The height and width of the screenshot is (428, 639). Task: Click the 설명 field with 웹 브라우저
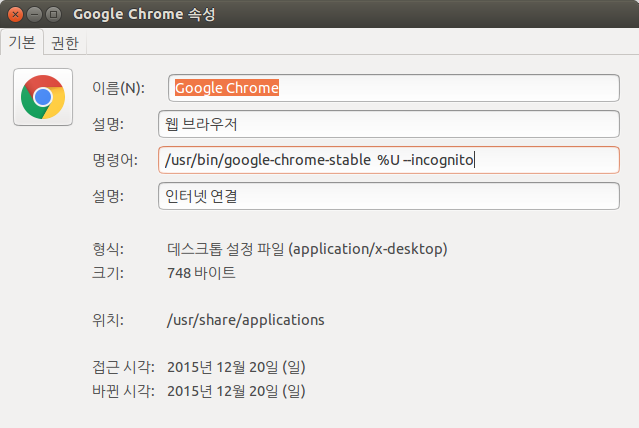pyautogui.click(x=389, y=124)
